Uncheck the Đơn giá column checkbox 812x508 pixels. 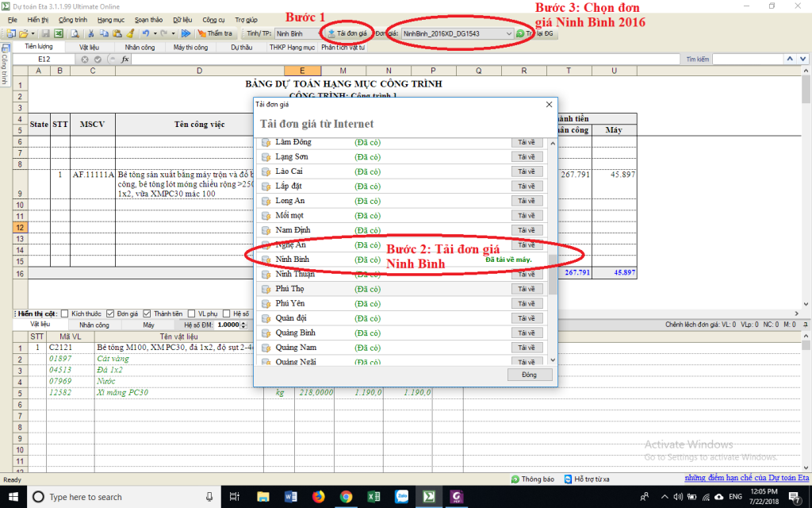click(x=110, y=314)
